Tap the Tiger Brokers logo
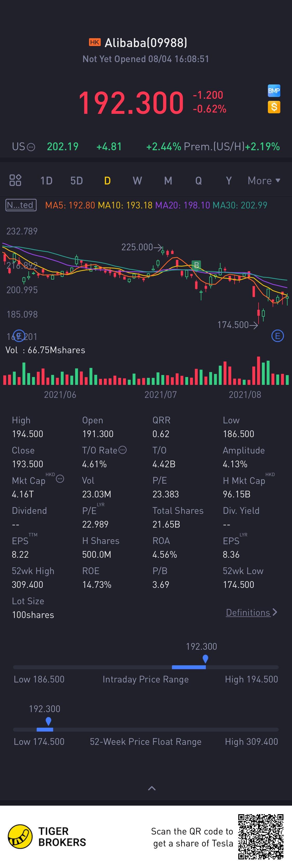292x868 pixels. 20,836
